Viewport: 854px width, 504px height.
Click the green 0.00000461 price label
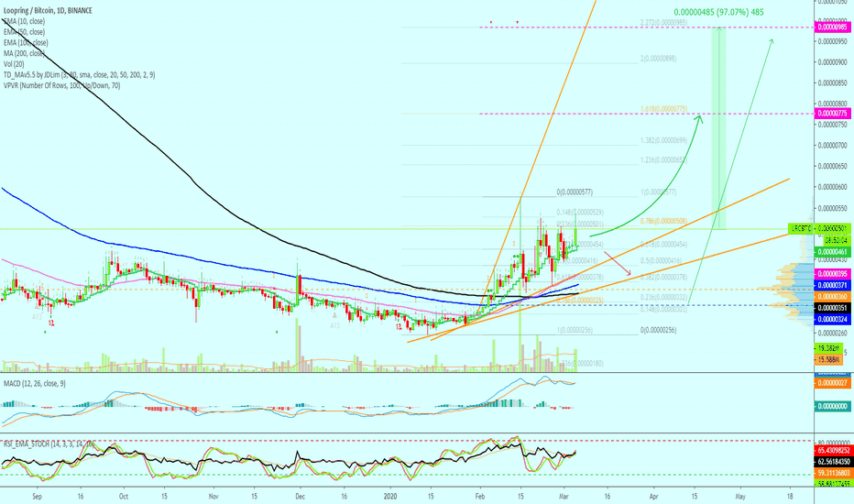tap(832, 252)
